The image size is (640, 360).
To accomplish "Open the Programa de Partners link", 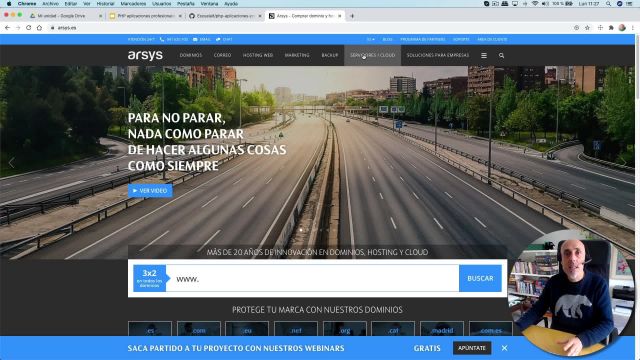I will (x=422, y=40).
